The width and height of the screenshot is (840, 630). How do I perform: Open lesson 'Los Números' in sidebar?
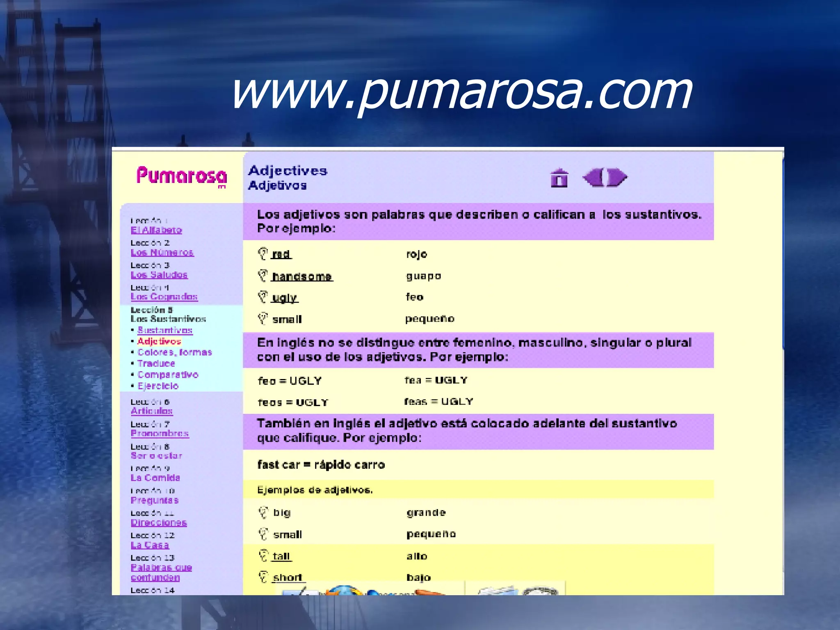pos(162,253)
